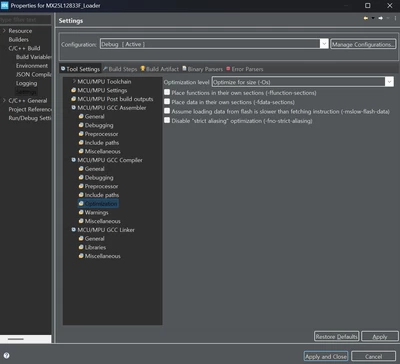This screenshot has width=400, height=364.
Task: Toggle the -mslow-flash-data checkbox
Action: [x=167, y=111]
